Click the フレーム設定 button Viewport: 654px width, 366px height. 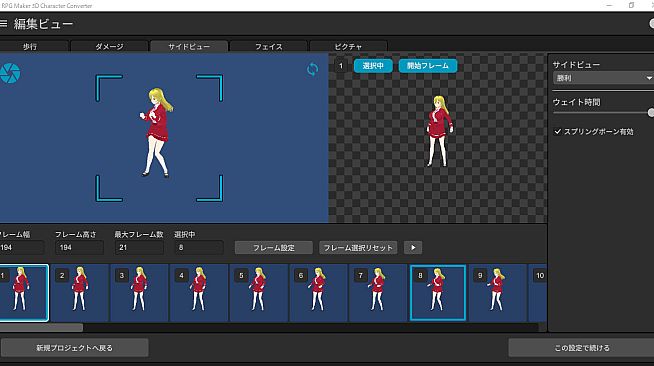click(274, 248)
